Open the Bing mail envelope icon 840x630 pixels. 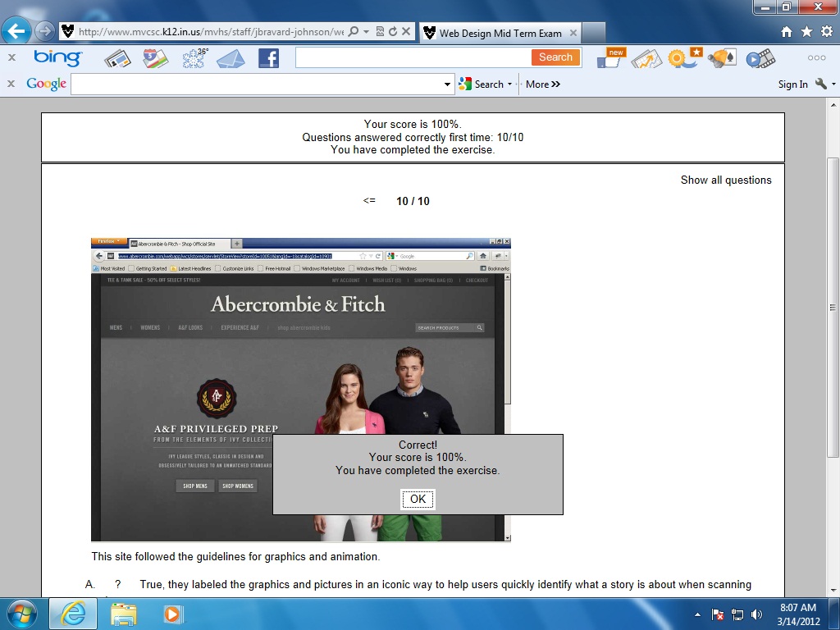(231, 58)
